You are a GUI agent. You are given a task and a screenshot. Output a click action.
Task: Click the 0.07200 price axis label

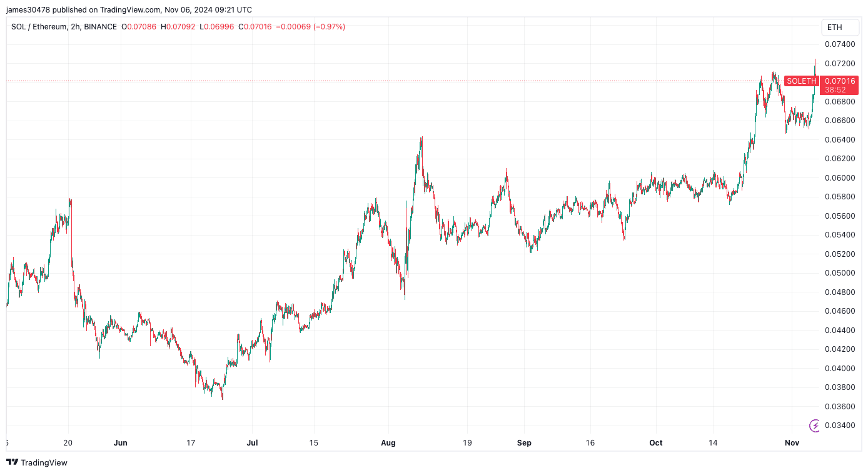840,64
